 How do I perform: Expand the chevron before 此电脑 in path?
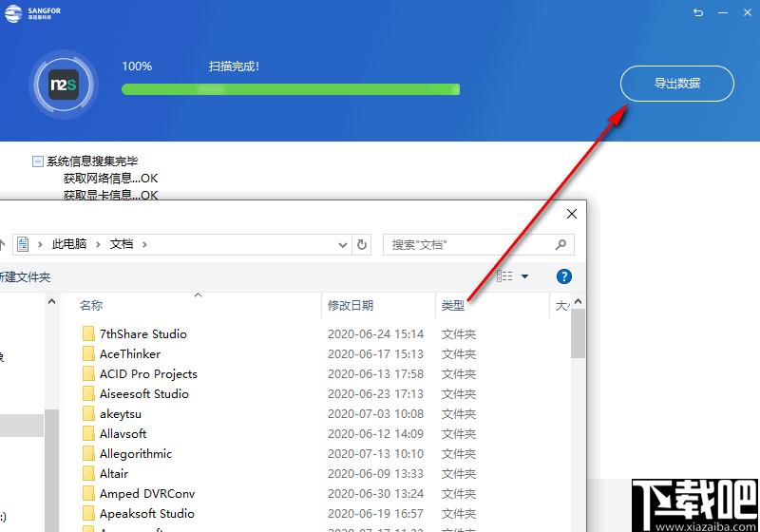pos(40,244)
